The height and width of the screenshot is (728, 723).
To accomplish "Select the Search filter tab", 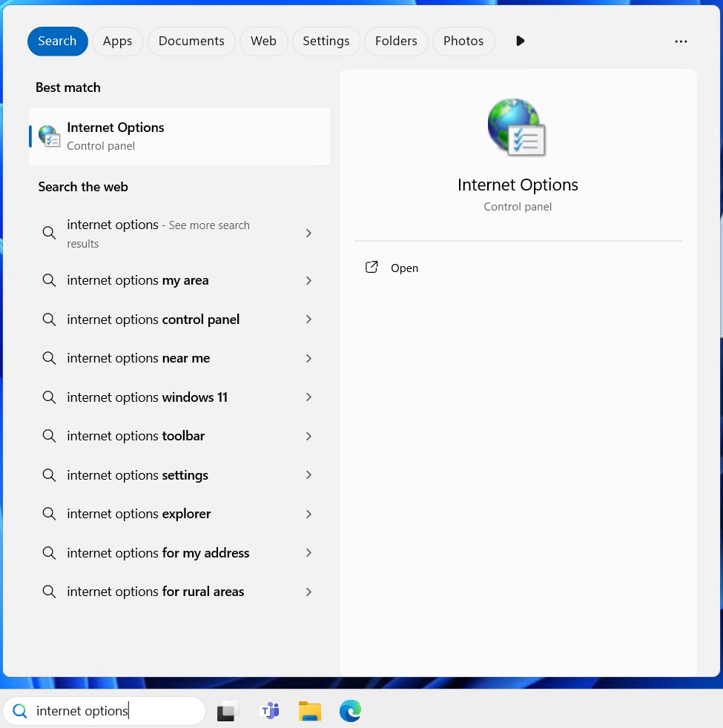I will (57, 41).
